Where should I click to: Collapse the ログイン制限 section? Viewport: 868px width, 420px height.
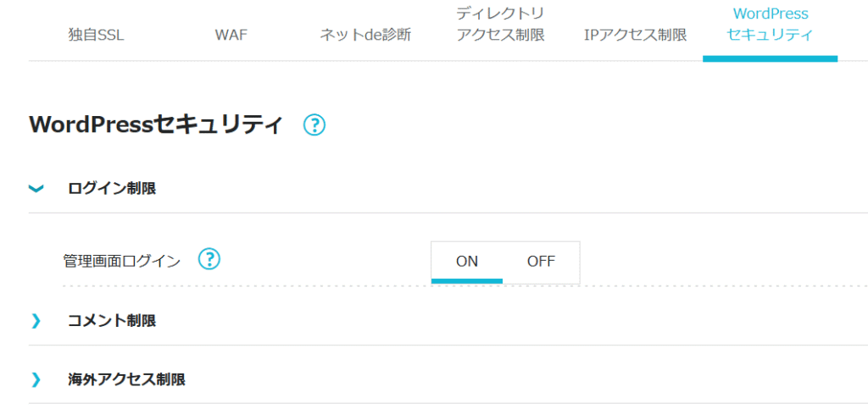[112, 188]
